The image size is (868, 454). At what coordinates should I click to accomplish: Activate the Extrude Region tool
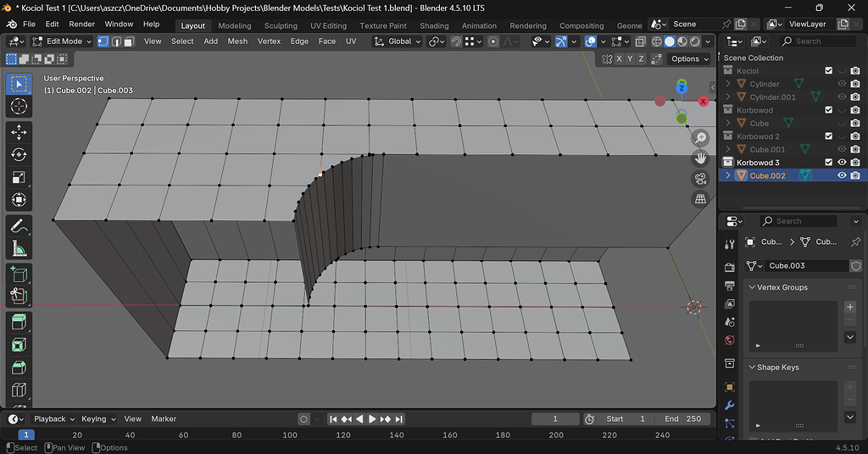(x=19, y=323)
